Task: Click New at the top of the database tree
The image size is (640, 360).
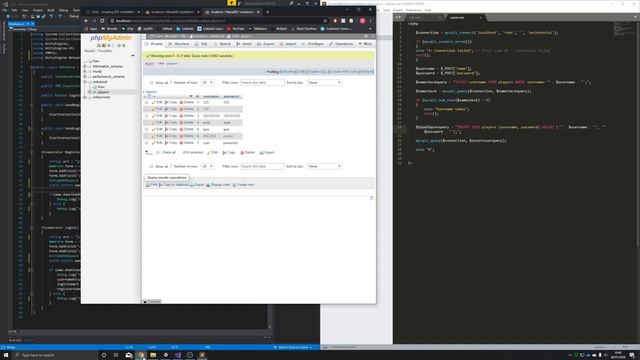Action: tap(96, 61)
